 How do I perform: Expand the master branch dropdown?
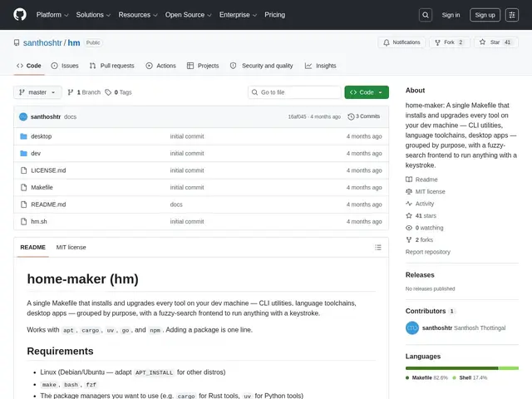[x=37, y=92]
